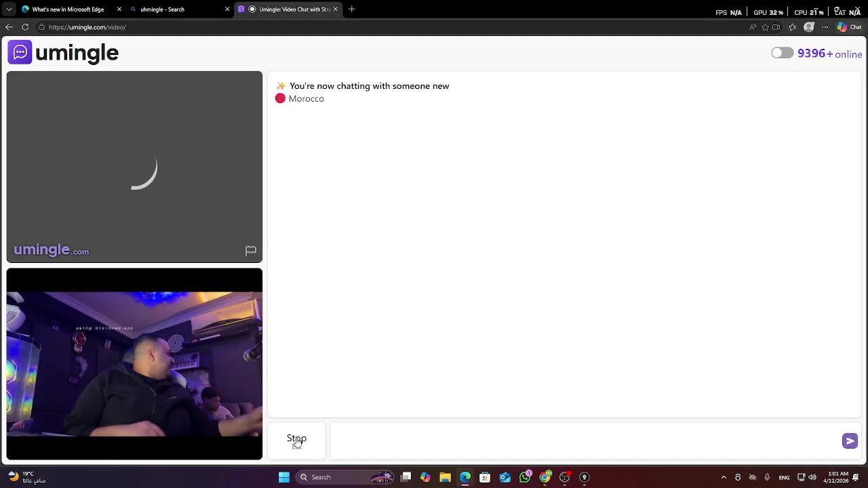Open Microsoft Store from taskbar
The image size is (868, 488).
click(x=485, y=477)
